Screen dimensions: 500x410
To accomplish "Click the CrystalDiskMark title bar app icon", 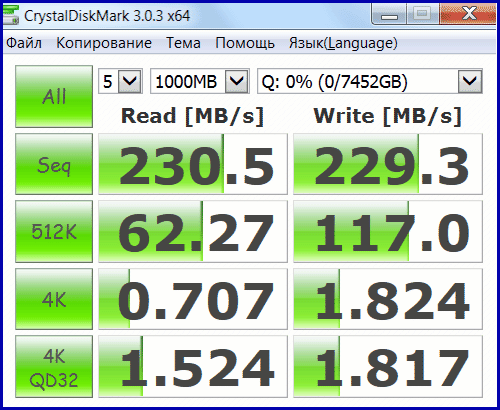I will click(x=11, y=15).
